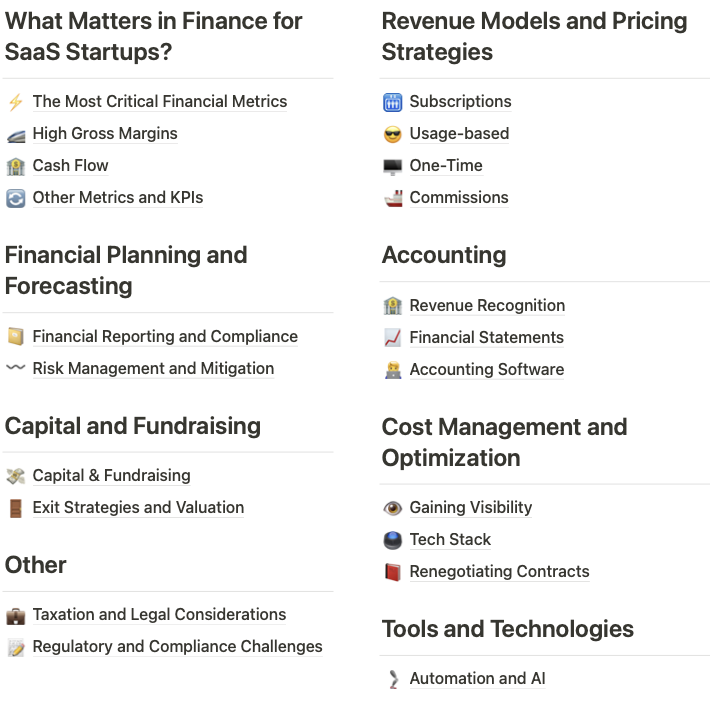The image size is (710, 703).
Task: Open the Automation and AI page
Action: tap(477, 679)
